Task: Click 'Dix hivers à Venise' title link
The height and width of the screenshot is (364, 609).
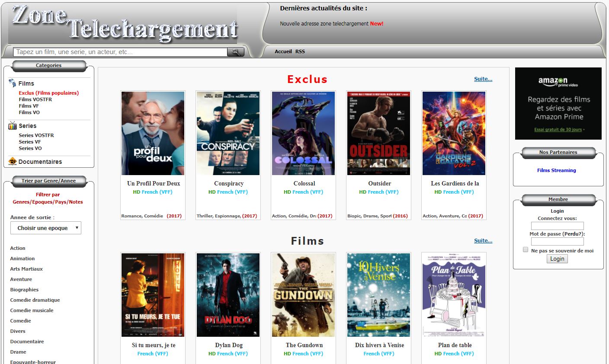Action: pyautogui.click(x=379, y=345)
